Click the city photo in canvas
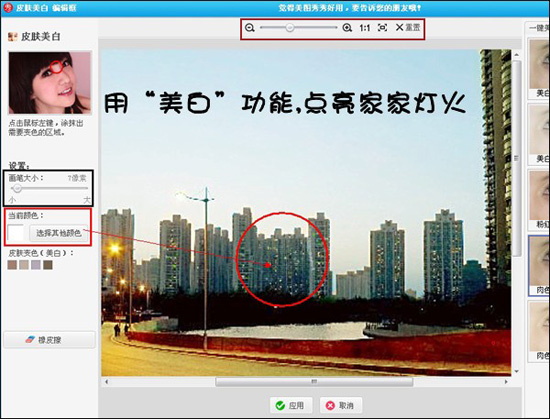 coord(306,212)
